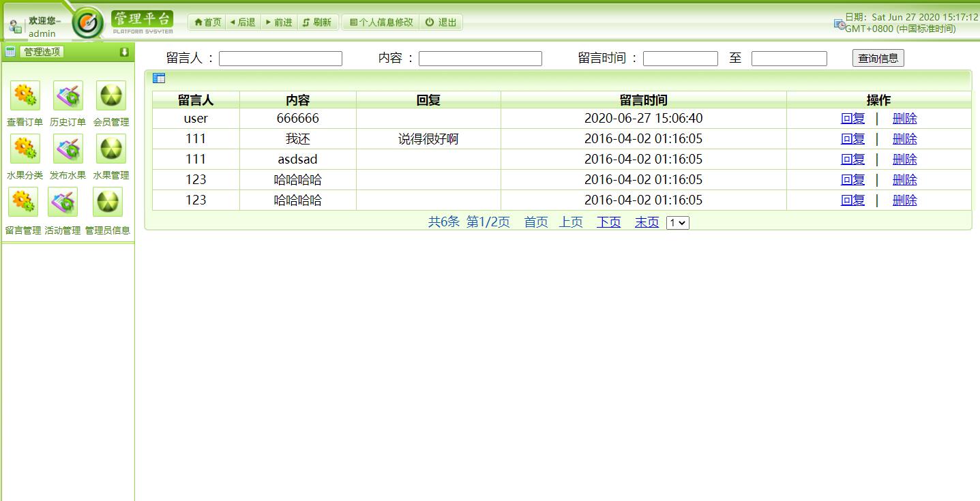Click the 内容 column header
The height and width of the screenshot is (501, 980).
(298, 100)
